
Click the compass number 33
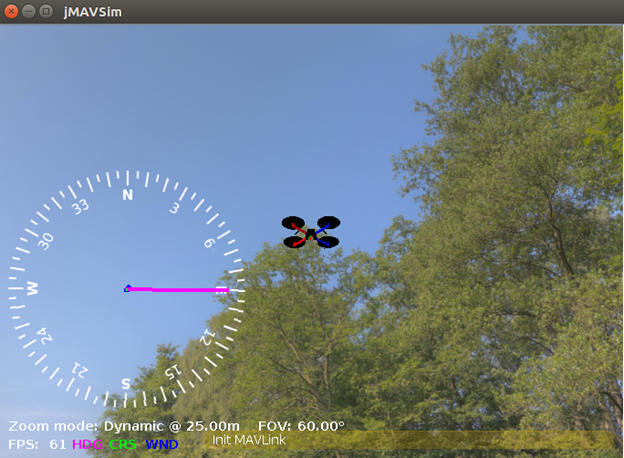81,207
